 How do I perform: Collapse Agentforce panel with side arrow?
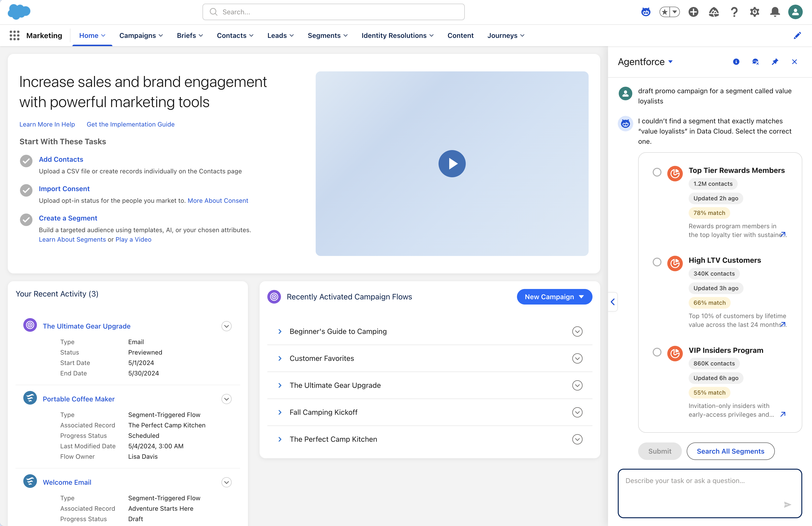coord(613,302)
